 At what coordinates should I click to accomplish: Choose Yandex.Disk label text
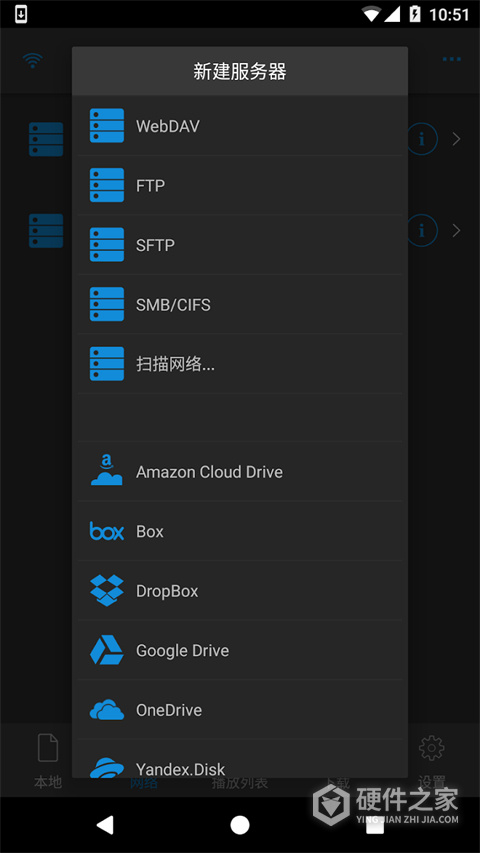(181, 769)
